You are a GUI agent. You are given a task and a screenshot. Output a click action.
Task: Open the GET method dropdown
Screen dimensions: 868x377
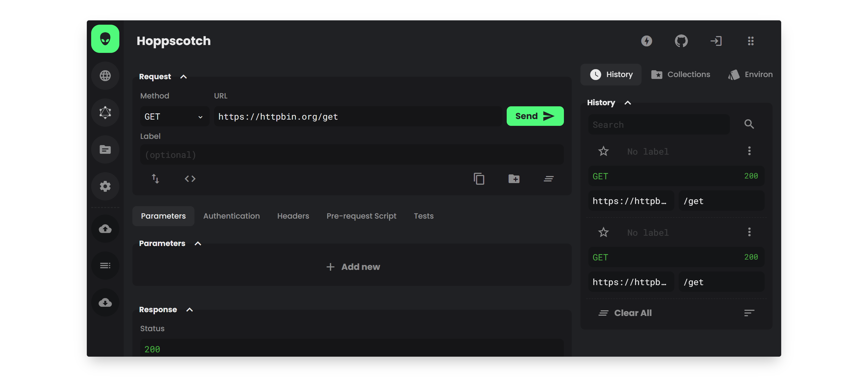[x=174, y=116]
